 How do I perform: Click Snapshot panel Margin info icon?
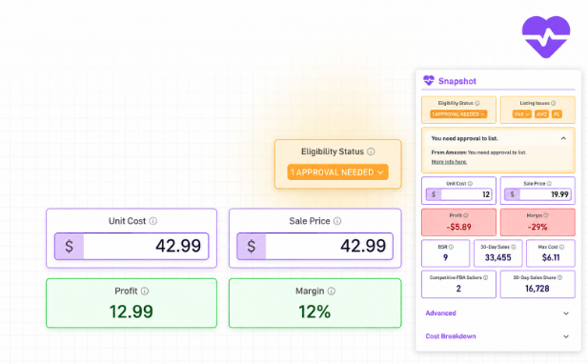pos(546,215)
